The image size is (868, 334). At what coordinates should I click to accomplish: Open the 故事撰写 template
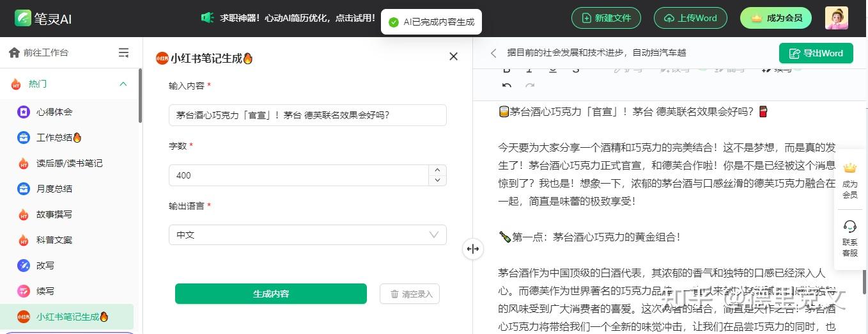click(x=45, y=214)
